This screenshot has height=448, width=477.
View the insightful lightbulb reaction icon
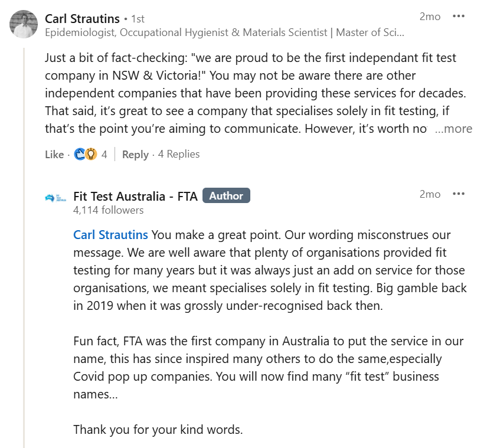91,154
